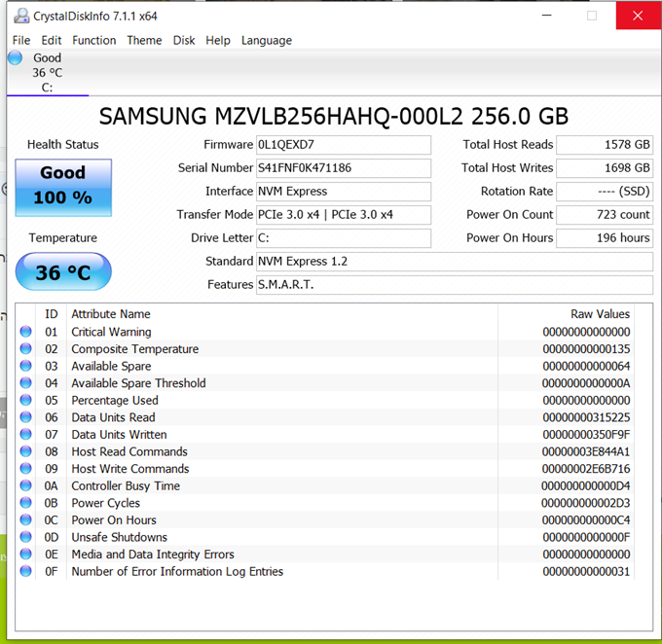Click status orb for Power Cycles row
This screenshot has width=662, height=644.
click(25, 503)
